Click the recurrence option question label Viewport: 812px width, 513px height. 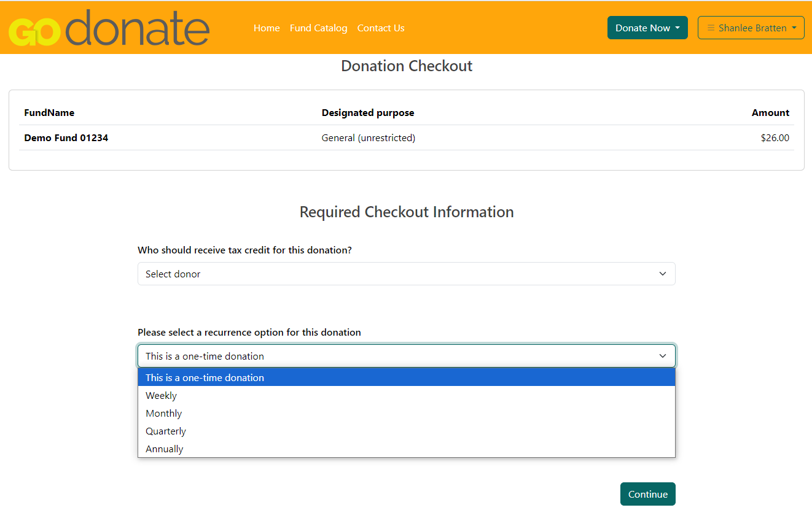coord(249,333)
